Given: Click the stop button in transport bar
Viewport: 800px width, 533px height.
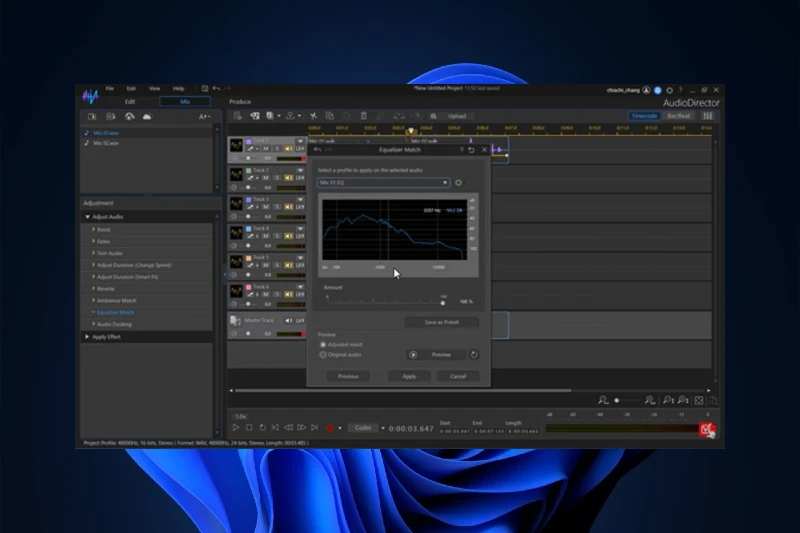Looking at the screenshot, I should 249,428.
